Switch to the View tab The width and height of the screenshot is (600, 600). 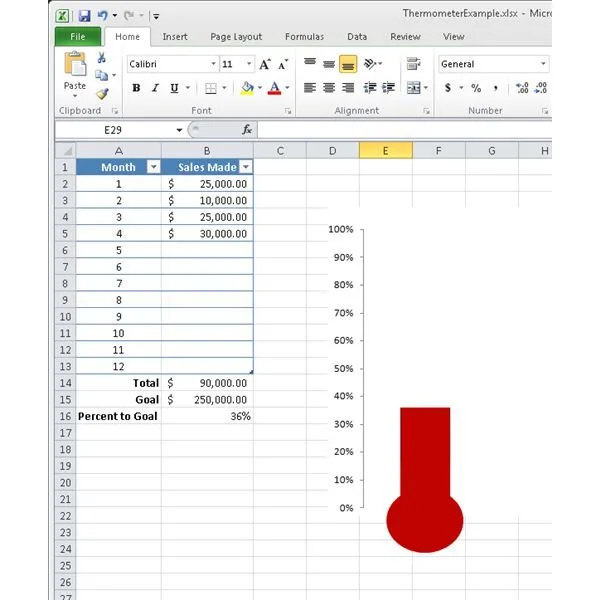pyautogui.click(x=453, y=37)
